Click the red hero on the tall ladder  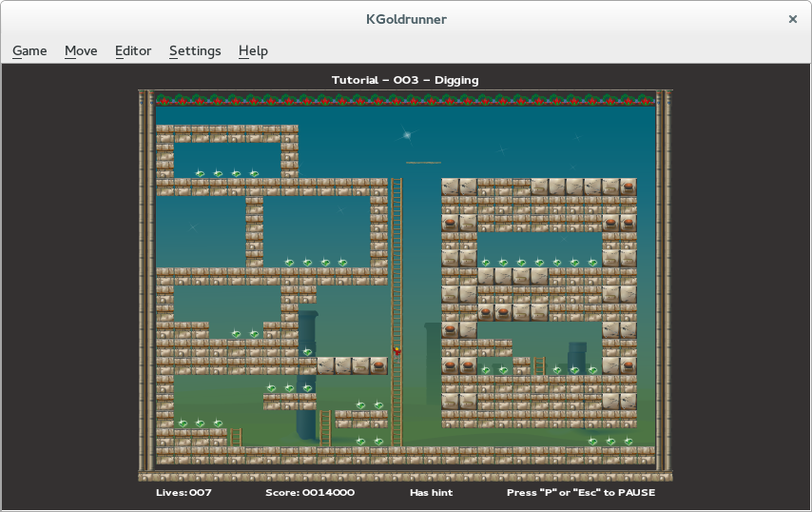pos(396,352)
